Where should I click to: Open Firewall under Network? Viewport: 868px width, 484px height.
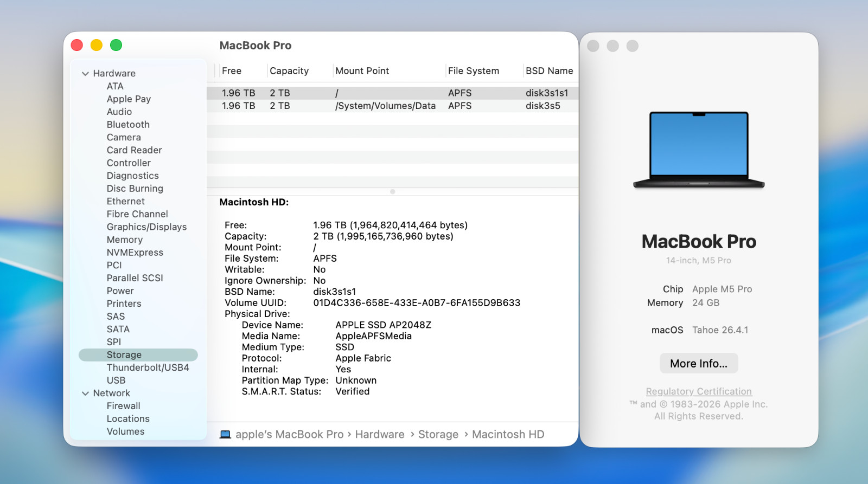tap(123, 406)
